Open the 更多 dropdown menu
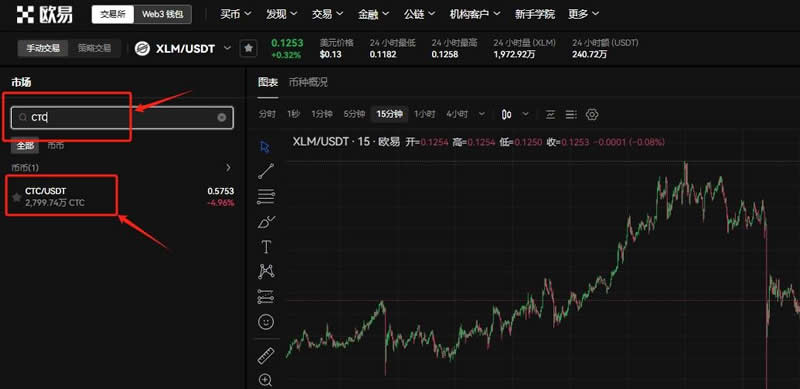Screen dimensions: 800x389 584,14
